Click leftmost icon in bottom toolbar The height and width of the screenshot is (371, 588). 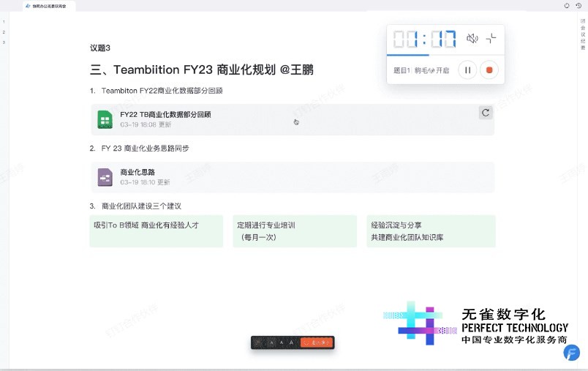coord(258,342)
